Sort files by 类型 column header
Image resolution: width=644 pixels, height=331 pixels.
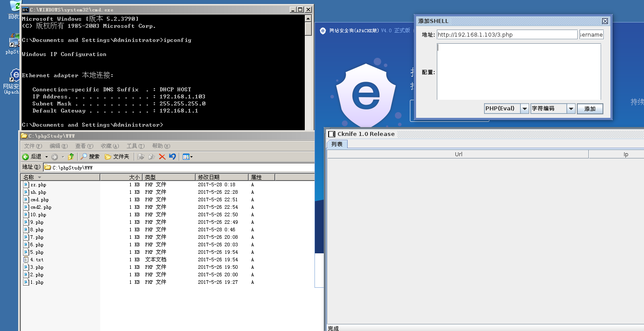point(169,177)
